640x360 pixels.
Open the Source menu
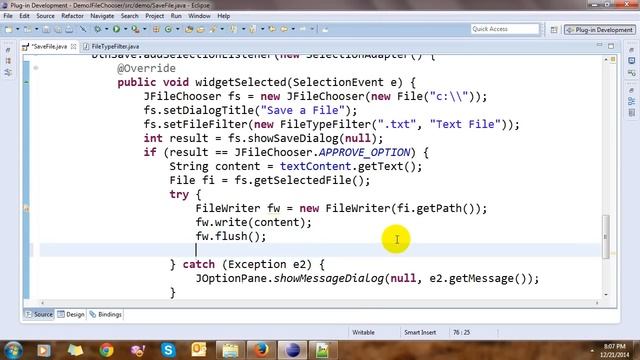click(45, 16)
